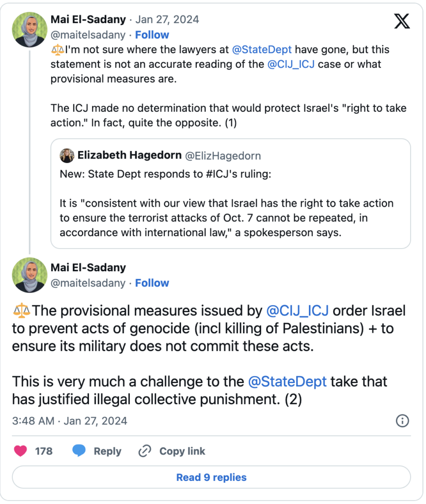Open the 3:48 AM Jan 27, 2024 timestamp
426x504 pixels.
coord(69,421)
